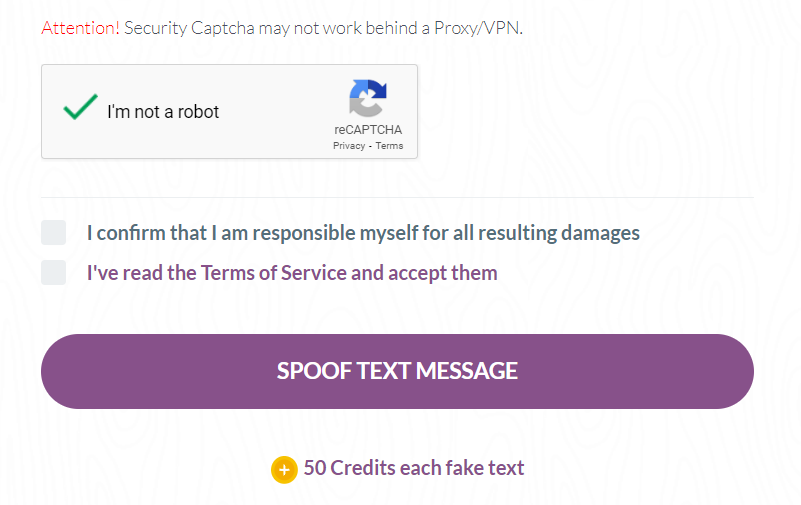Tick the responsible for damages checkbox

click(54, 233)
